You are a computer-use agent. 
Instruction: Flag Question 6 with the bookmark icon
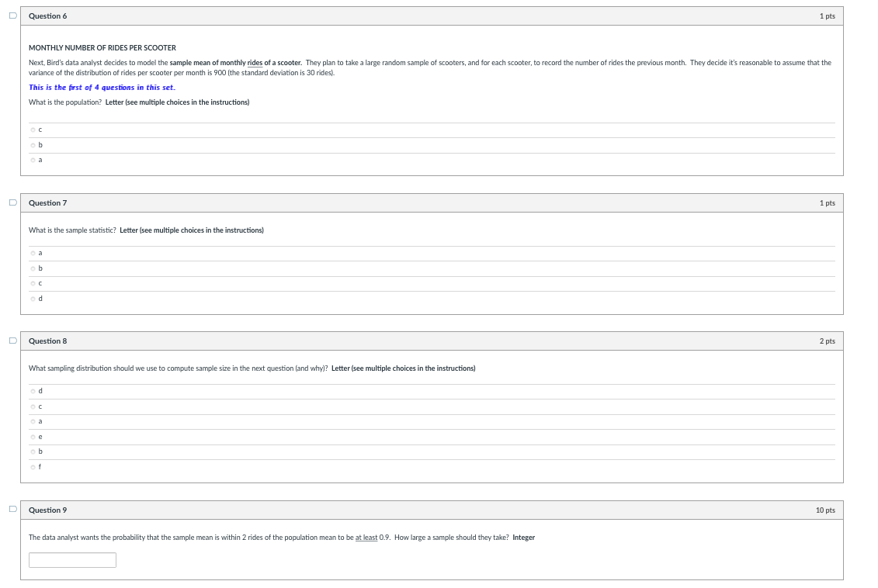tap(13, 16)
